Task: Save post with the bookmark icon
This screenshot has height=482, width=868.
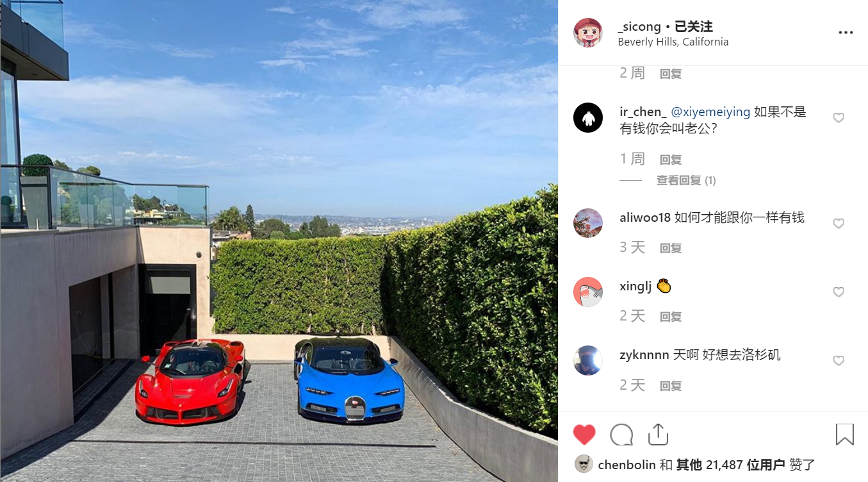Action: click(x=845, y=435)
